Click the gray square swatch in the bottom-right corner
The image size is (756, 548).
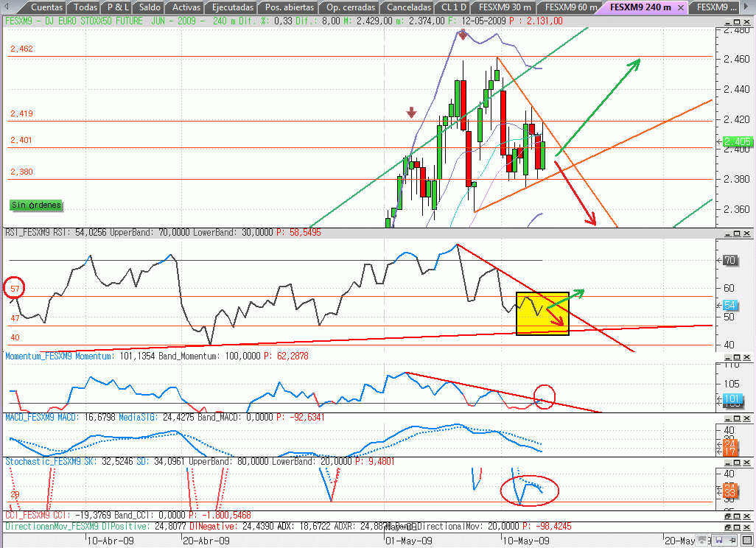[x=747, y=540]
